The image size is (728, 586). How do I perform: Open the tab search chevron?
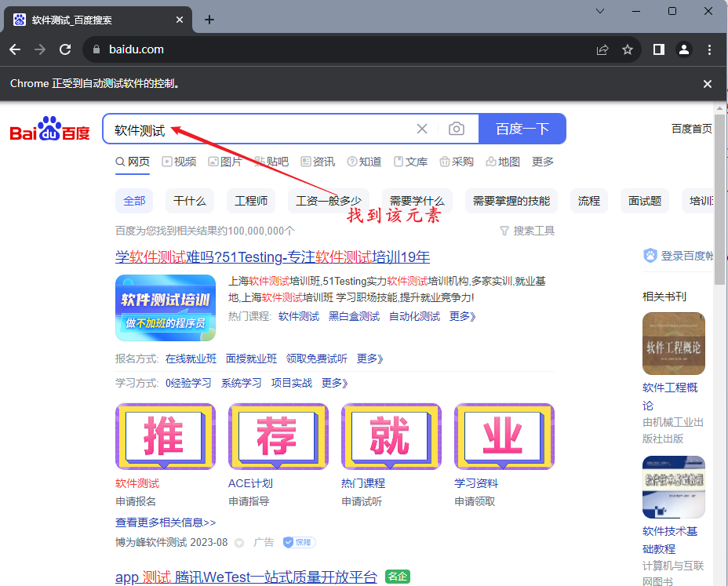(x=600, y=11)
